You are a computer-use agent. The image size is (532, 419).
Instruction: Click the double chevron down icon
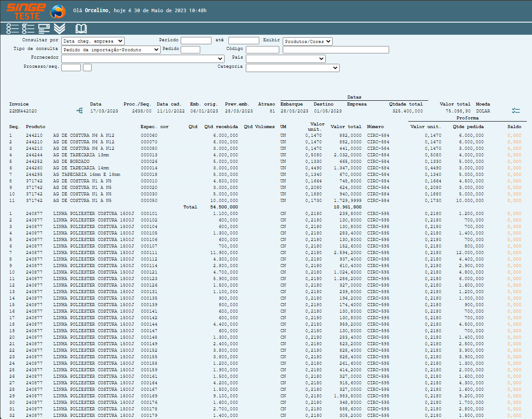pos(59,29)
